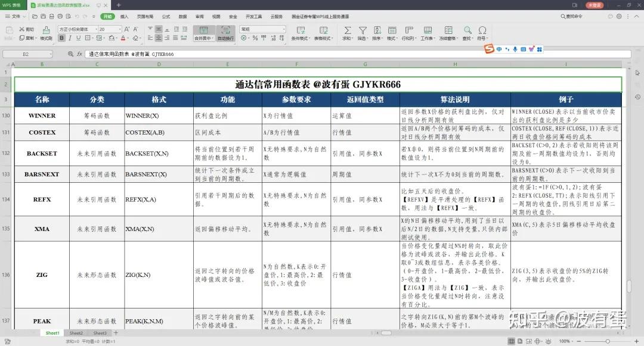Screen dimensions: 644x346
Task: Collapse the ribbon with the chevron icon
Action: click(x=637, y=17)
